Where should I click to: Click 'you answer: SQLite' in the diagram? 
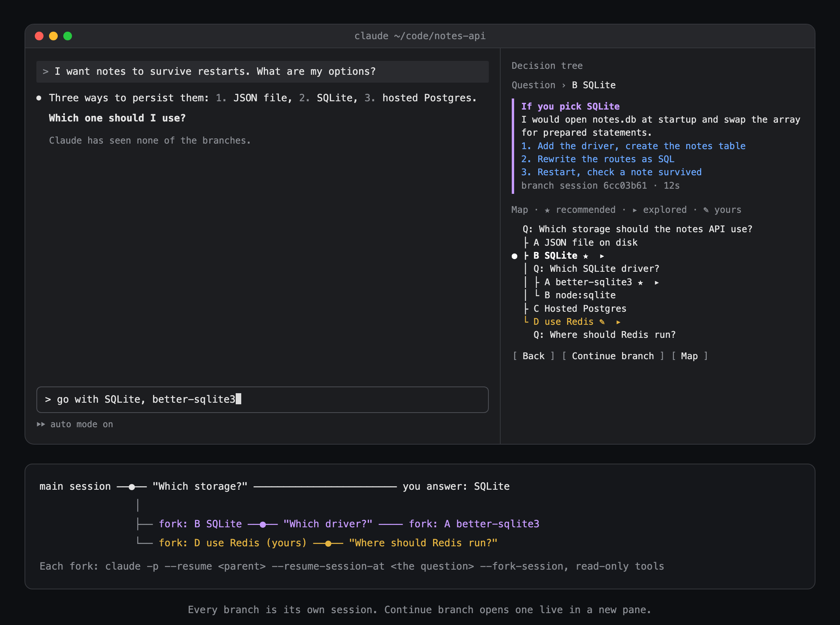tap(456, 486)
